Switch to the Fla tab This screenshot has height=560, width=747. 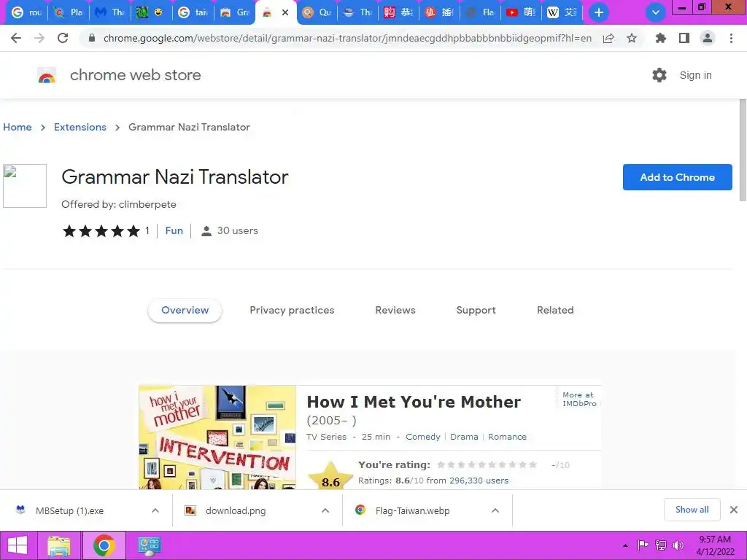pyautogui.click(x=480, y=12)
